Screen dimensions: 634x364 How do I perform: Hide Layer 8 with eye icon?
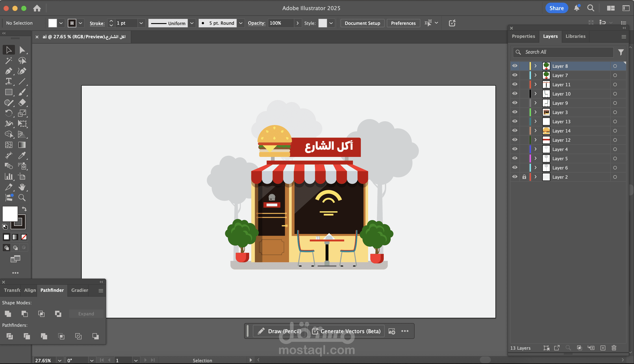click(515, 66)
